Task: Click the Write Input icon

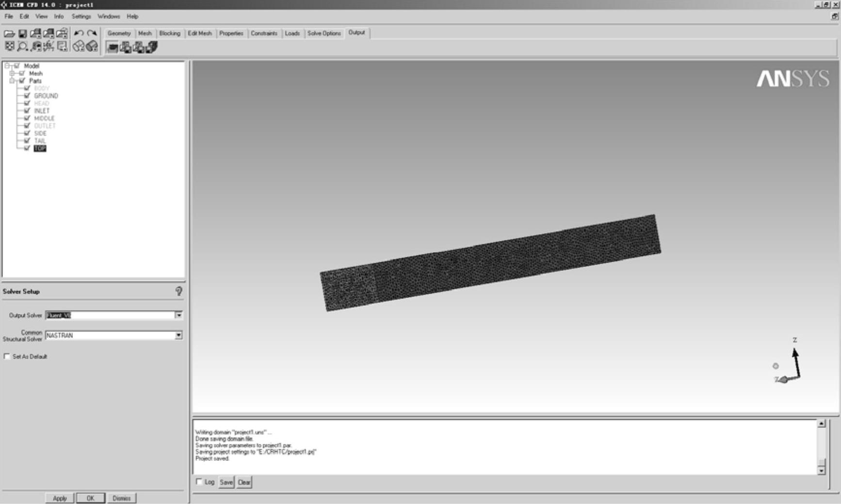Action: (152, 47)
